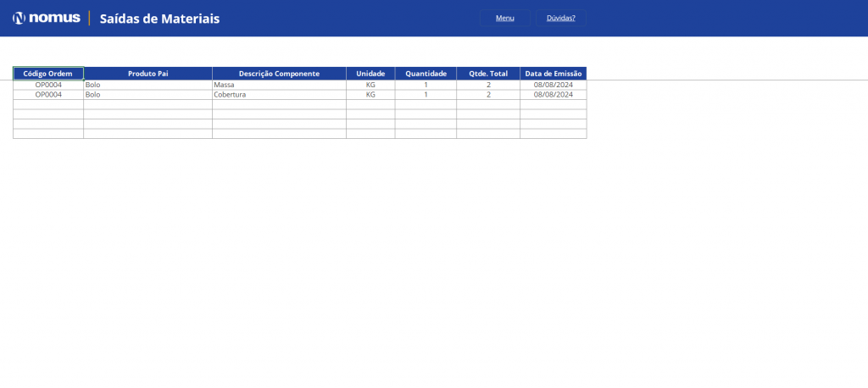Click the Saídas de Materiais page title
Image resolution: width=868 pixels, height=388 pixels.
[159, 19]
